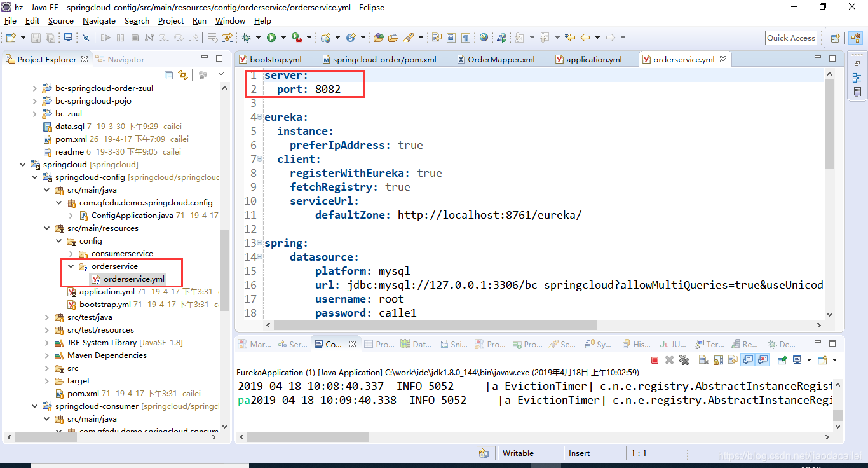Screen dimensions: 868x468
Task: Toggle Show Console When Standard Error Changes
Action: click(763, 360)
